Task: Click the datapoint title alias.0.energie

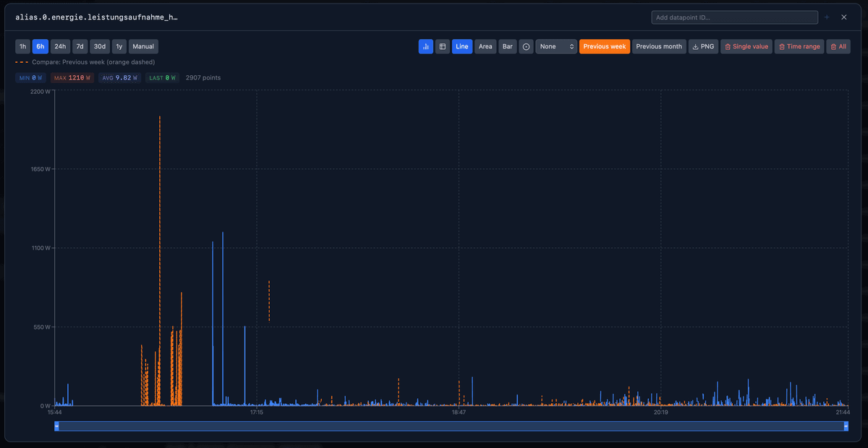Action: (x=96, y=17)
